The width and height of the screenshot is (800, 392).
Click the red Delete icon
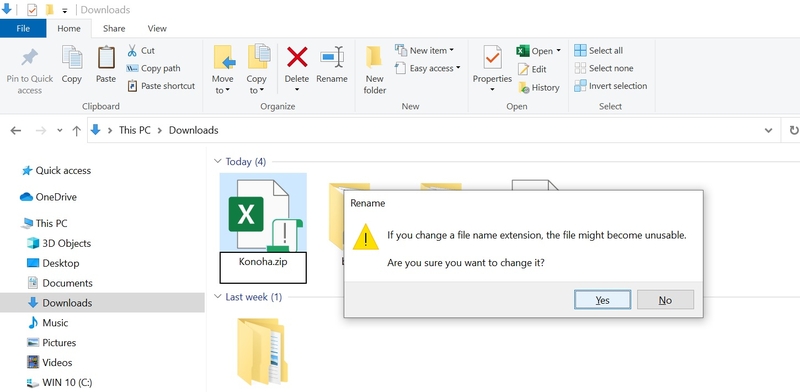click(296, 57)
